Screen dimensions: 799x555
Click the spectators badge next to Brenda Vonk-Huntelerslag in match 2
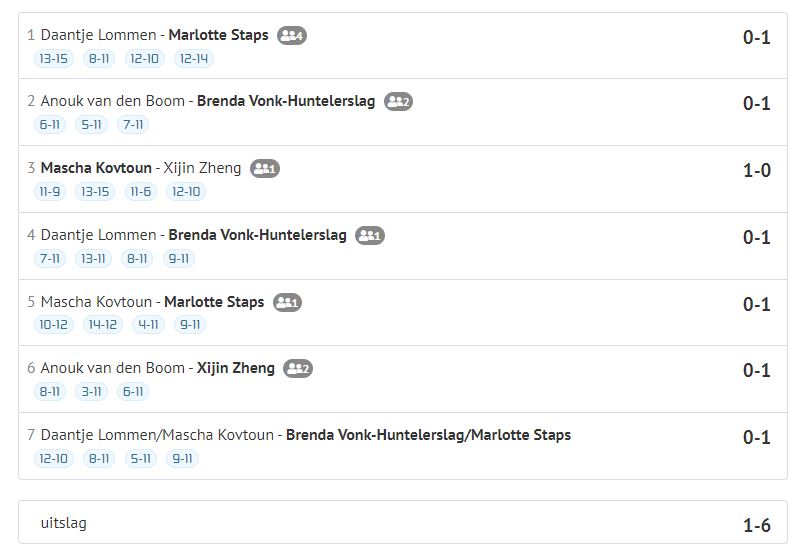[398, 101]
